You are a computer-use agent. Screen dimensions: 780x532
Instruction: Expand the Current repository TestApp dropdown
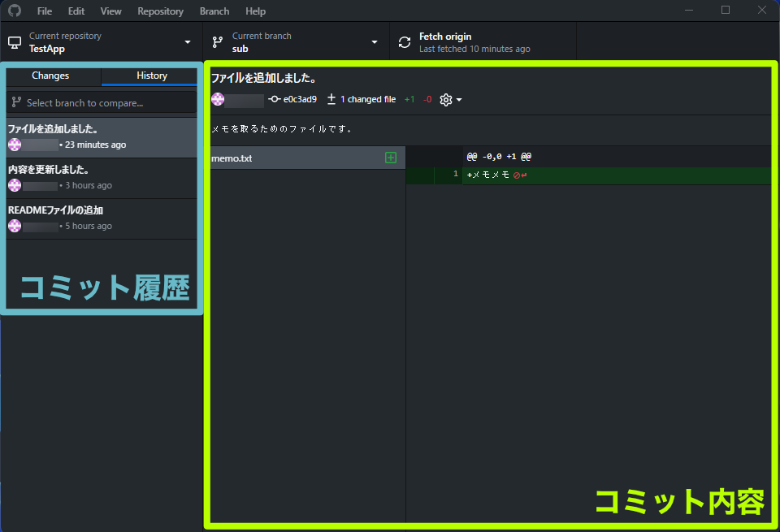pos(101,42)
